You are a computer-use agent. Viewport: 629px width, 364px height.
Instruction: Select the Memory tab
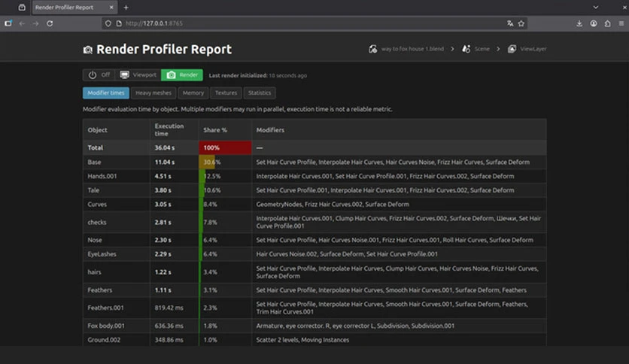(x=193, y=93)
